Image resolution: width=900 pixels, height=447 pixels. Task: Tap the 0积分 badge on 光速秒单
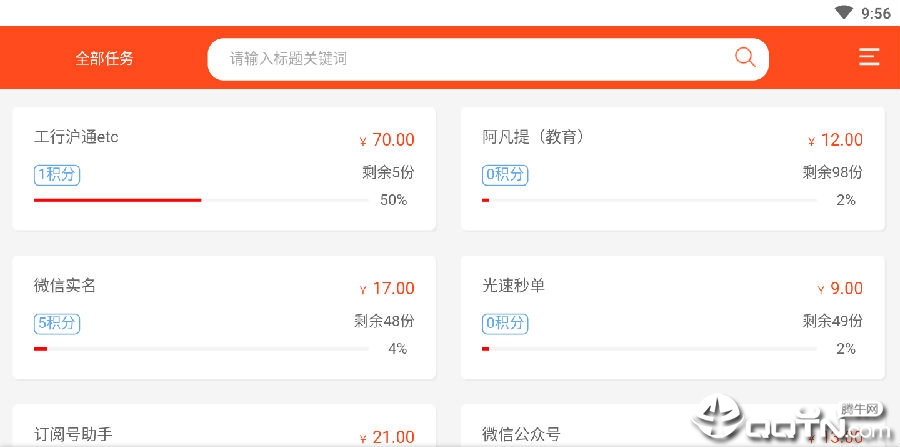(505, 324)
